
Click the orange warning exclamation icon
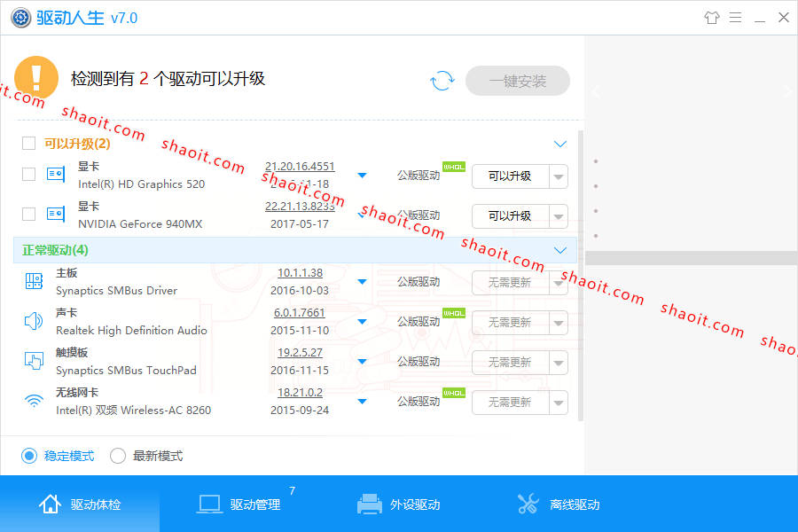pos(36,77)
